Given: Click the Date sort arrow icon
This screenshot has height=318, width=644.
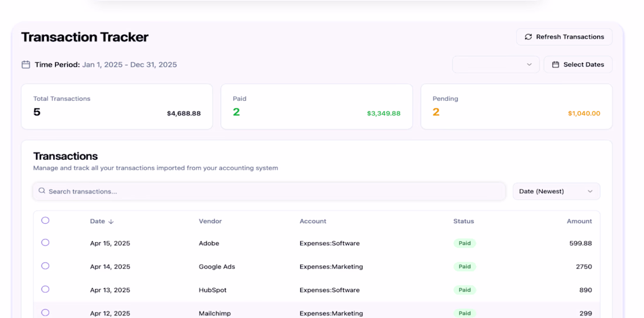Looking at the screenshot, I should 111,221.
